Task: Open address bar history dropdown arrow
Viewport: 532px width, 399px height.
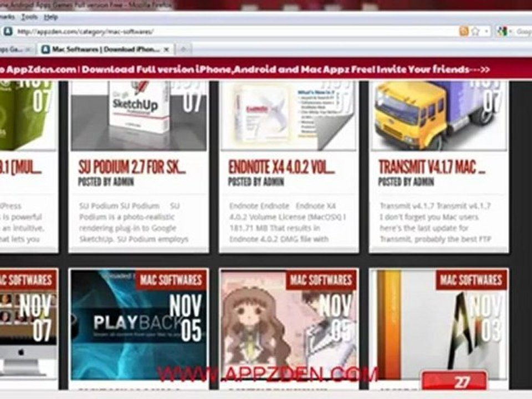Action: [x=487, y=32]
